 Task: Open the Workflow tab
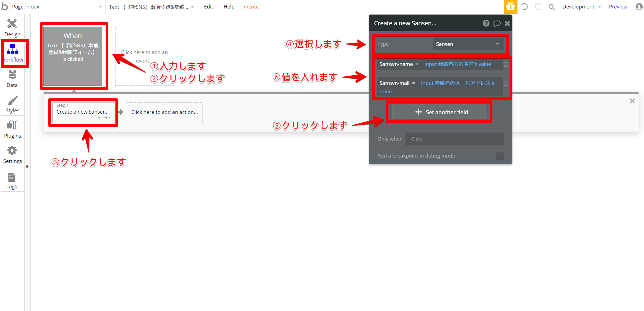click(13, 53)
